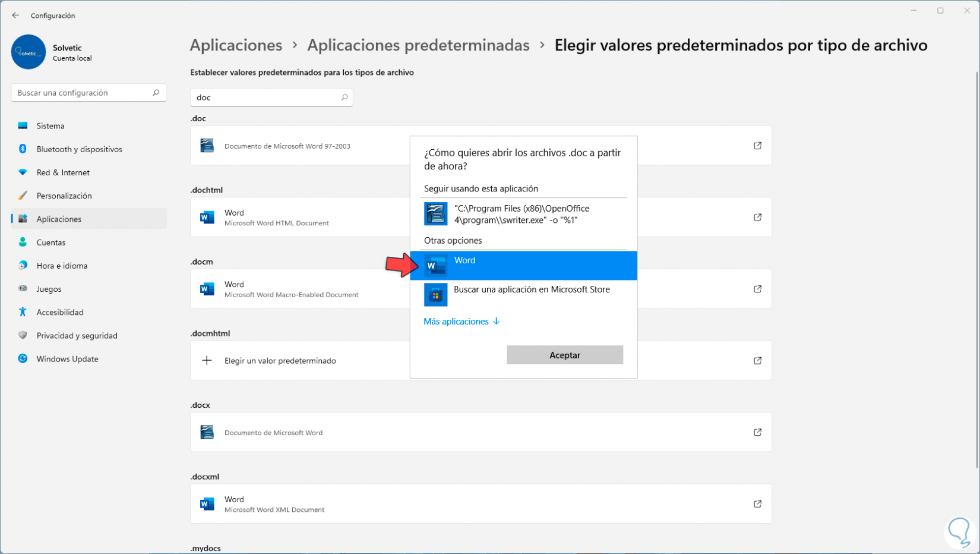Image resolution: width=980 pixels, height=554 pixels.
Task: Open Juegos settings
Action: point(89,289)
